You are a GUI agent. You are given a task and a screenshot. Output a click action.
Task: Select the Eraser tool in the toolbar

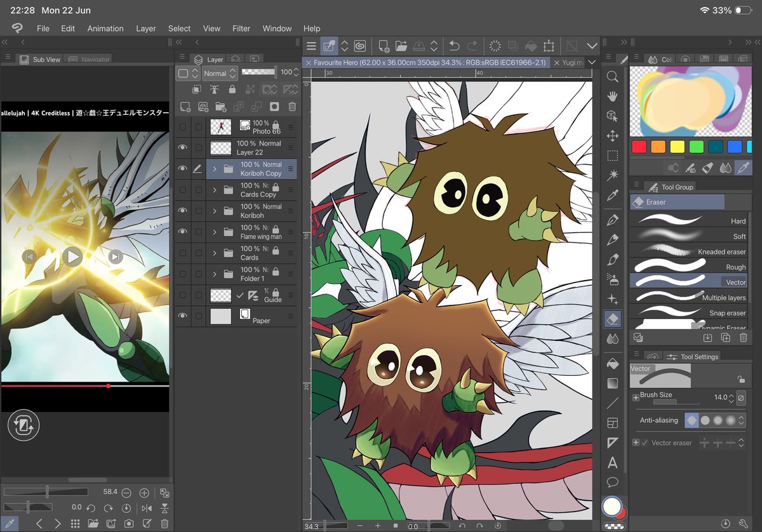tap(612, 319)
